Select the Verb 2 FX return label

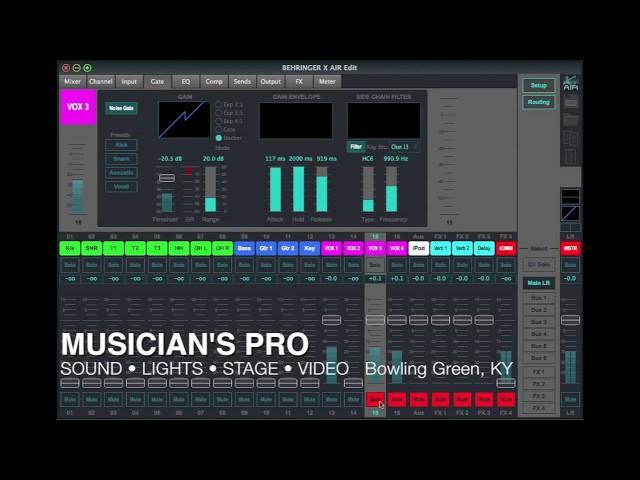(x=462, y=248)
